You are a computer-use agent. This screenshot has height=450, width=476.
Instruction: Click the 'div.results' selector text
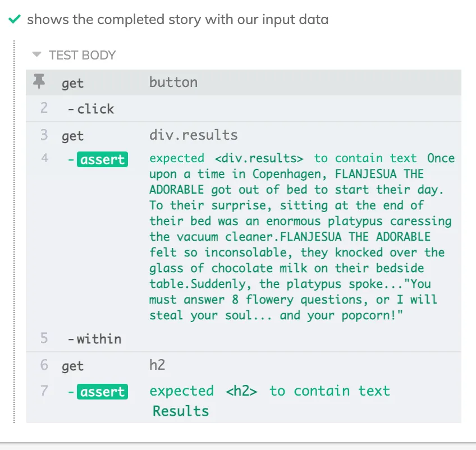point(193,135)
